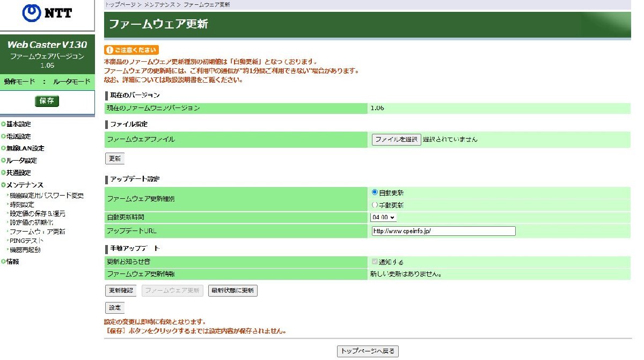Open 設定値の保存&復元 page
The width and height of the screenshot is (644, 360).
point(38,214)
